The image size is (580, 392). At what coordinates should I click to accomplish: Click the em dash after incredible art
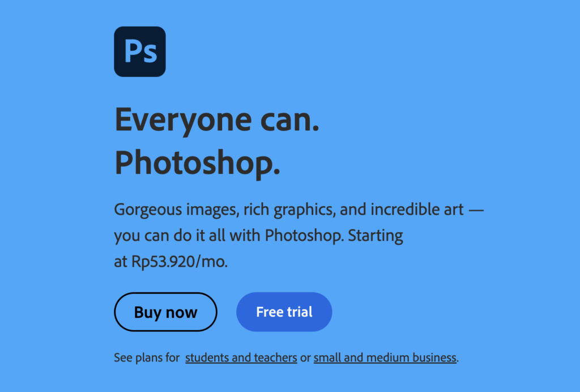click(476, 210)
